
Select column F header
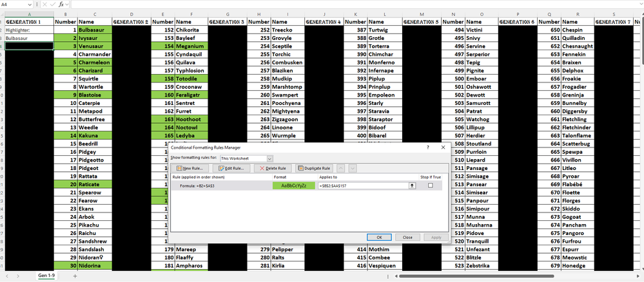(x=191, y=14)
